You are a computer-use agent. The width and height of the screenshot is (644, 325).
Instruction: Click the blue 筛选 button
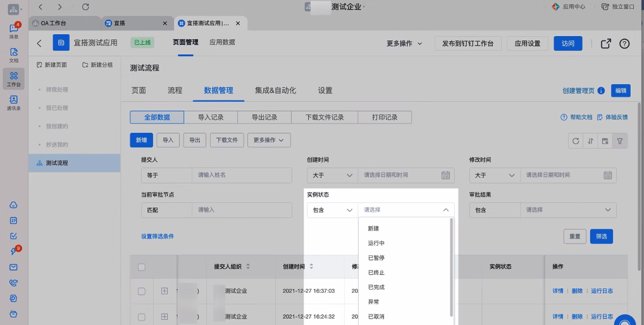pos(601,236)
